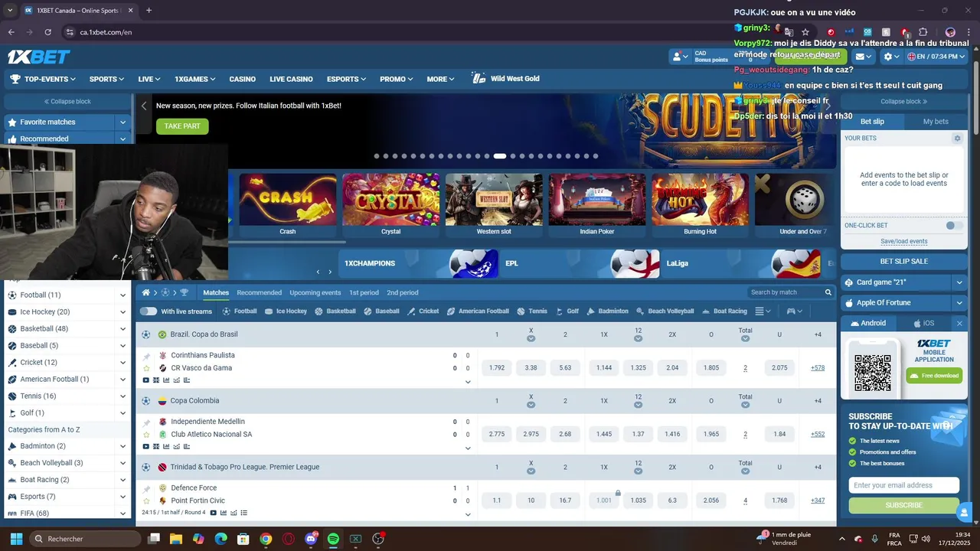Click Free download button for mobile app
980x551 pixels.
tap(934, 376)
